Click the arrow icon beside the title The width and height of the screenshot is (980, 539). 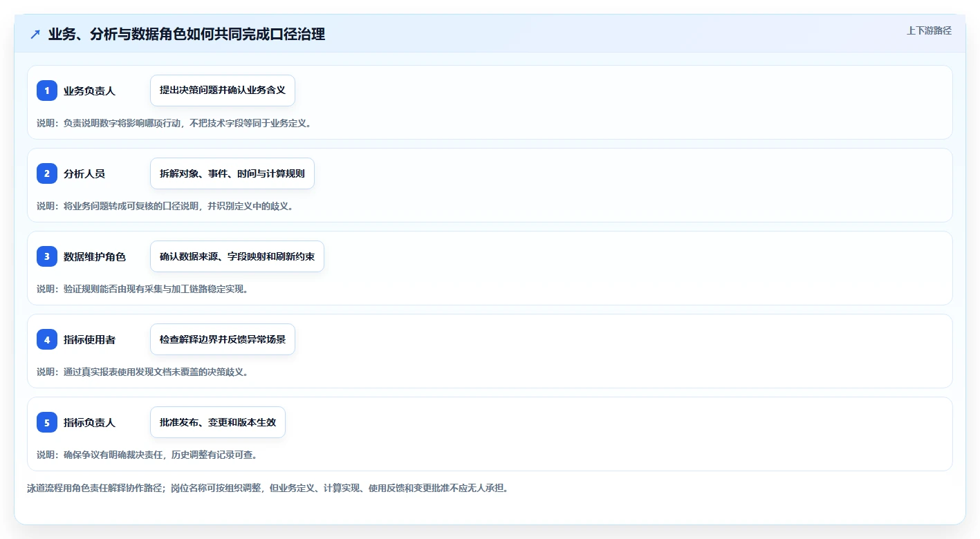click(x=35, y=35)
